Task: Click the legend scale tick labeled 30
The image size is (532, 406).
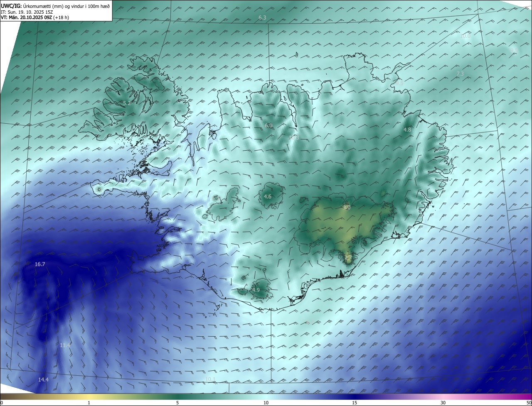Action: tap(443, 403)
